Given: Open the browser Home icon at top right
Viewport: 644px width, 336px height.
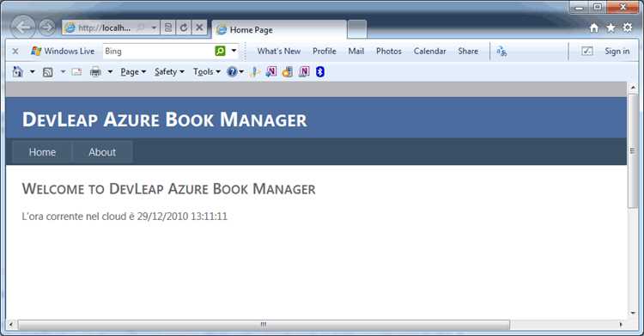Looking at the screenshot, I should click(x=594, y=27).
